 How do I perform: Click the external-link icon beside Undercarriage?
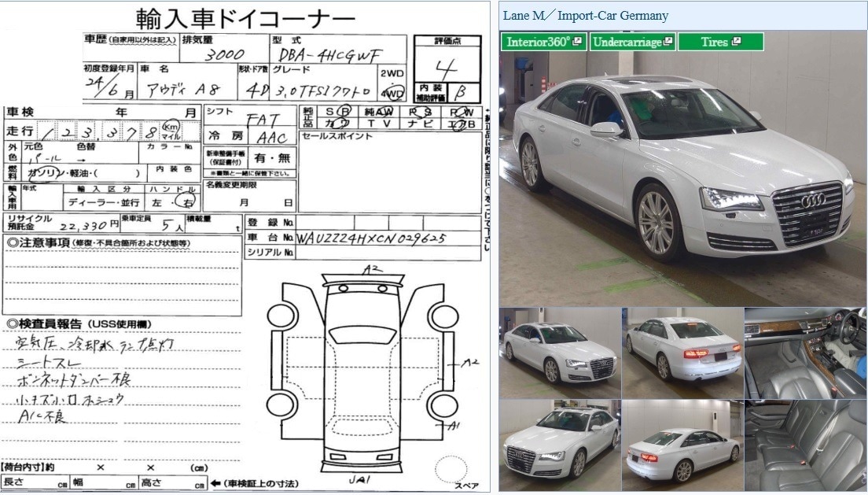[668, 42]
